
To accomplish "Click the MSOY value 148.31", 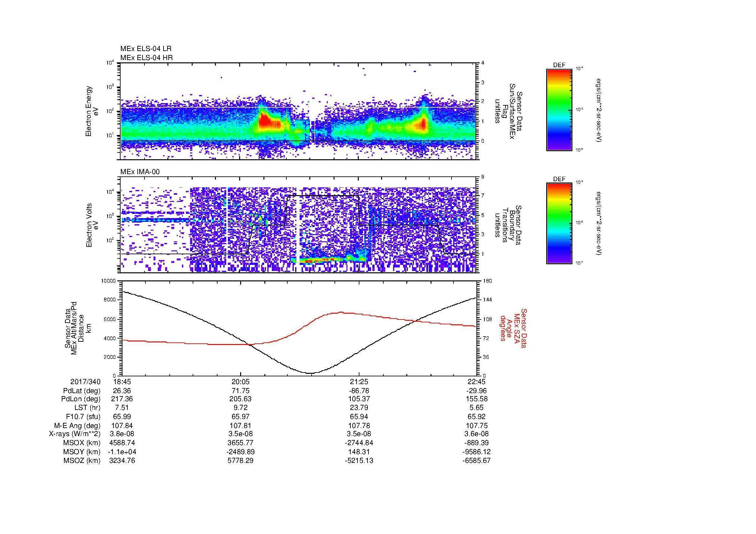I will coord(359,452).
